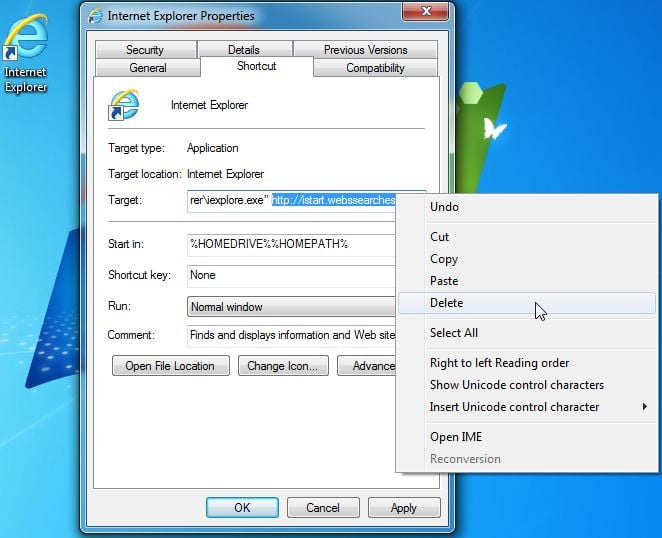Open the General tab
This screenshot has width=662, height=538.
(148, 68)
